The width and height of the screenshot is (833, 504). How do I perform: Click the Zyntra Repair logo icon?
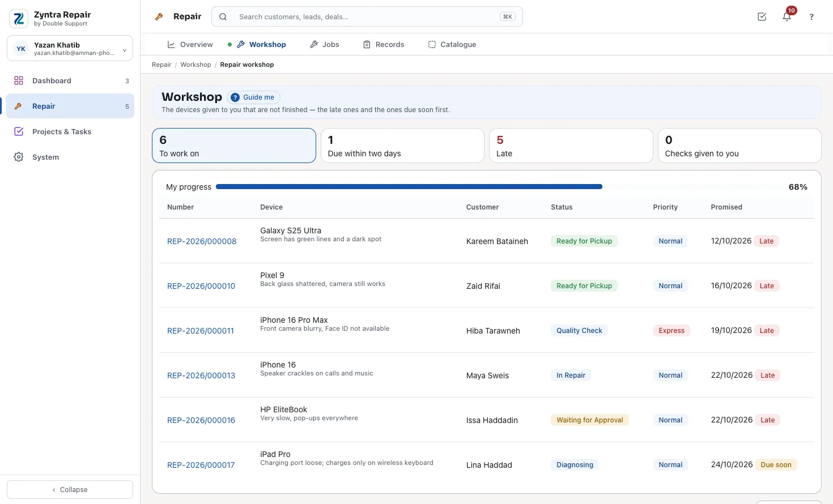click(x=19, y=19)
